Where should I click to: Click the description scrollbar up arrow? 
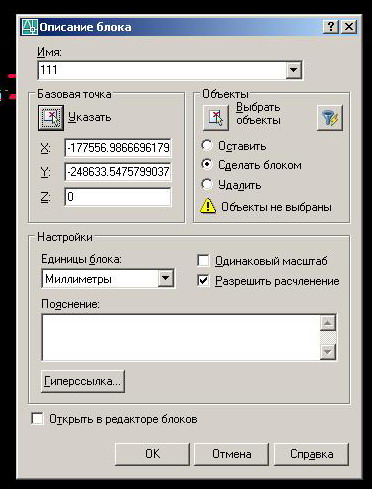click(328, 323)
